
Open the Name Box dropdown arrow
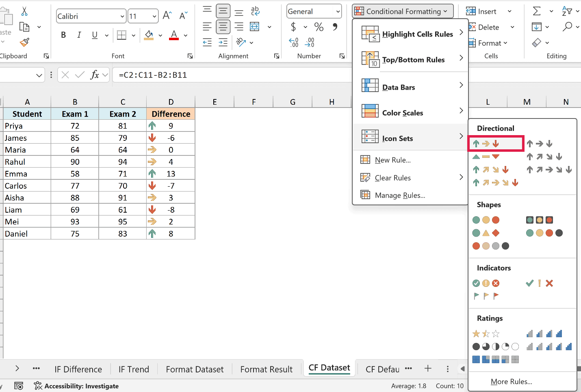pyautogui.click(x=39, y=75)
